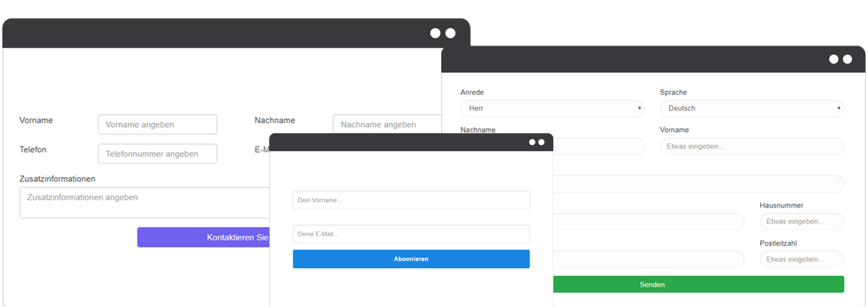
Task: Click the left dot in the Abonnieren window's title bar
Action: pyautogui.click(x=532, y=142)
